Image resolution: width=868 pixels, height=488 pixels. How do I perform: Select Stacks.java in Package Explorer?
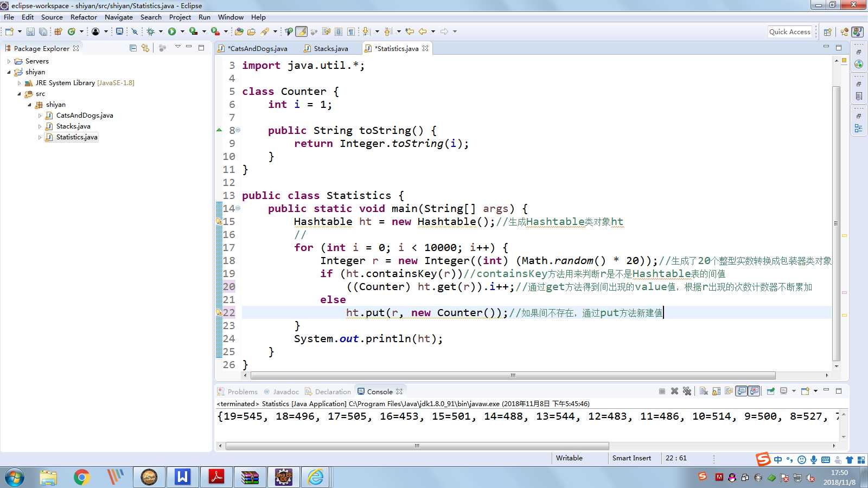(x=73, y=126)
